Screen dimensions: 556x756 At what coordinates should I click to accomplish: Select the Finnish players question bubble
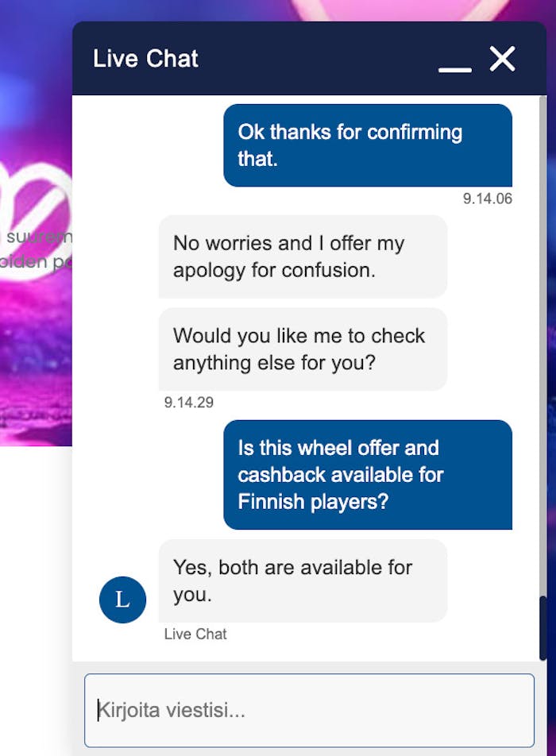367,474
